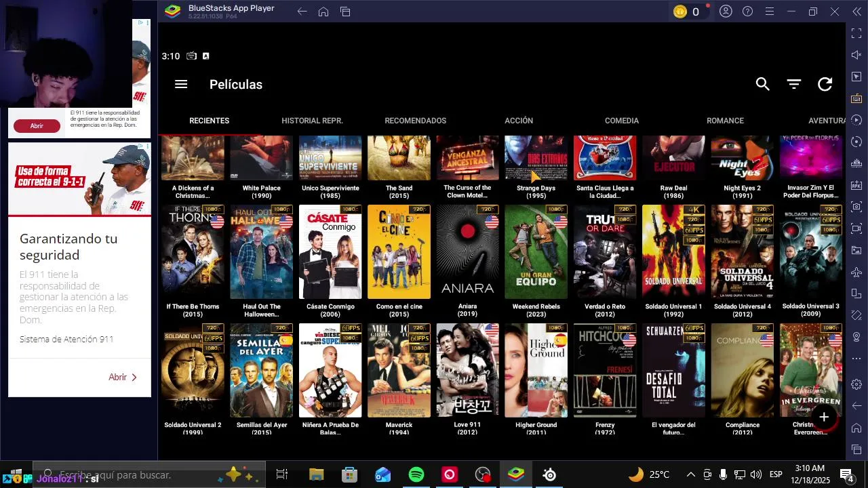Open BlueStacks multi-instance tabs icon
This screenshot has height=488, width=868.
point(345,12)
